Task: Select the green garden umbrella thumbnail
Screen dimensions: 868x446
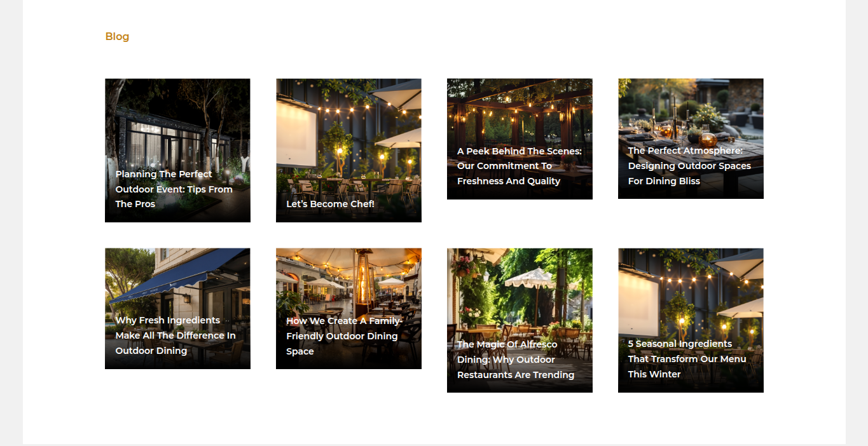Action: click(x=520, y=292)
